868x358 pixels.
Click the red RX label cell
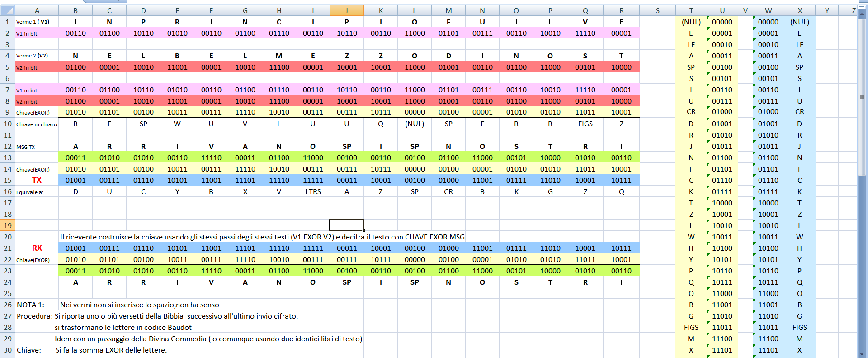pyautogui.click(x=37, y=248)
